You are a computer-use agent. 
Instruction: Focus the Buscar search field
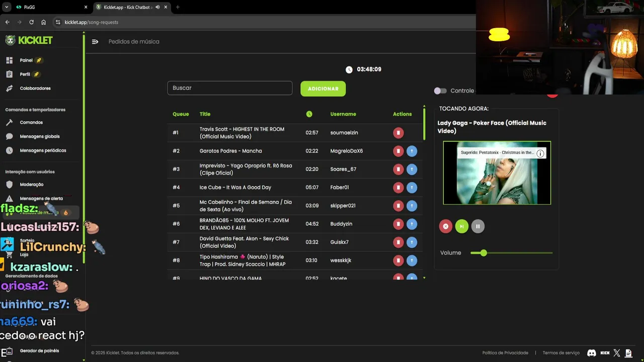click(230, 88)
